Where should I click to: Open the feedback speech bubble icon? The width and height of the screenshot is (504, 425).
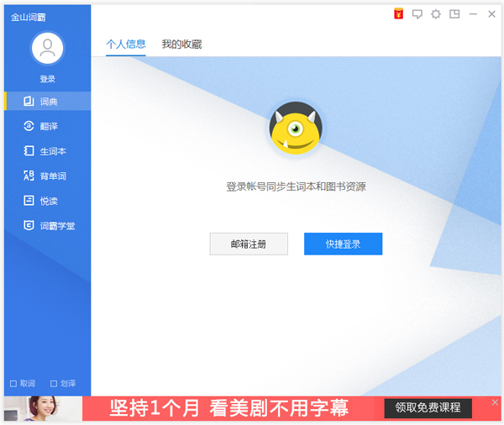417,14
